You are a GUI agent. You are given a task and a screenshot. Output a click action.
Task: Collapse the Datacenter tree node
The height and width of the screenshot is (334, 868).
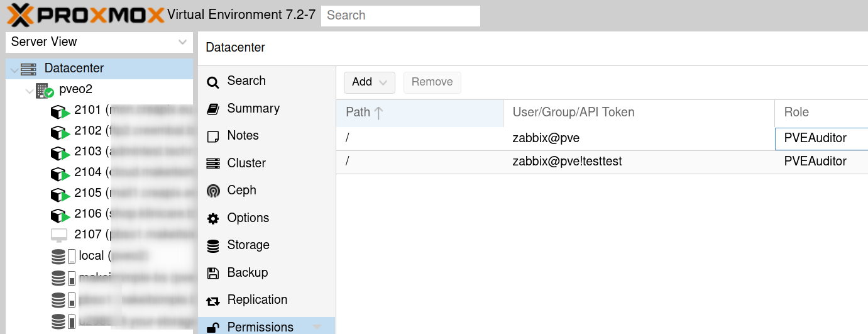(14, 69)
